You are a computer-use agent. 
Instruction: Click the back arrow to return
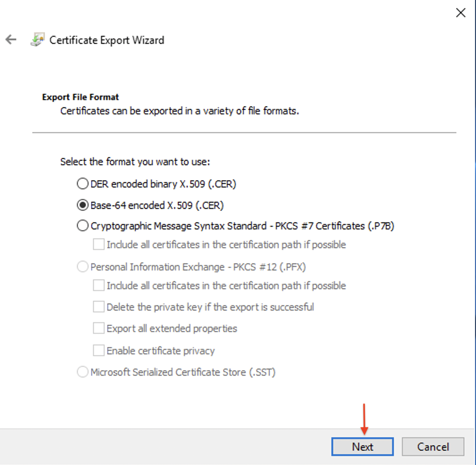pos(11,39)
